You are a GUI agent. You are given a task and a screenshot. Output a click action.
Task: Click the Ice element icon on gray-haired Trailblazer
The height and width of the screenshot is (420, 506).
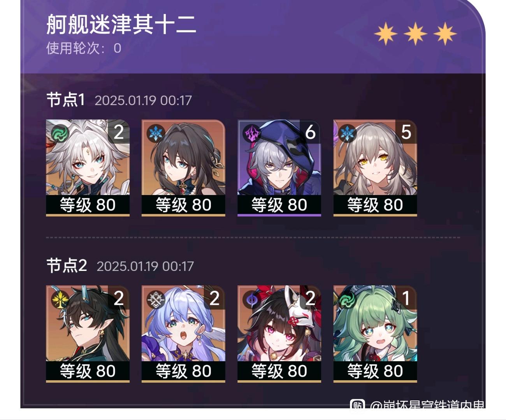click(x=348, y=134)
